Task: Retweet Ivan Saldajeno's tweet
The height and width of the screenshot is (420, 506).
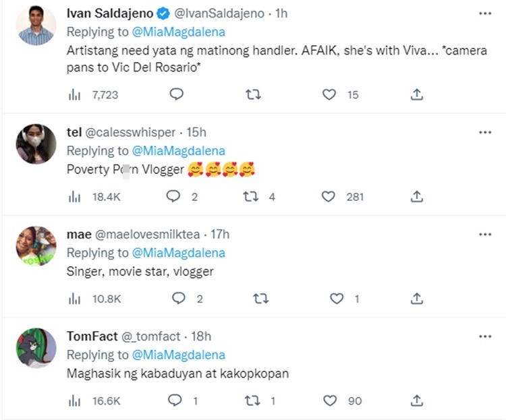Action: coord(252,95)
